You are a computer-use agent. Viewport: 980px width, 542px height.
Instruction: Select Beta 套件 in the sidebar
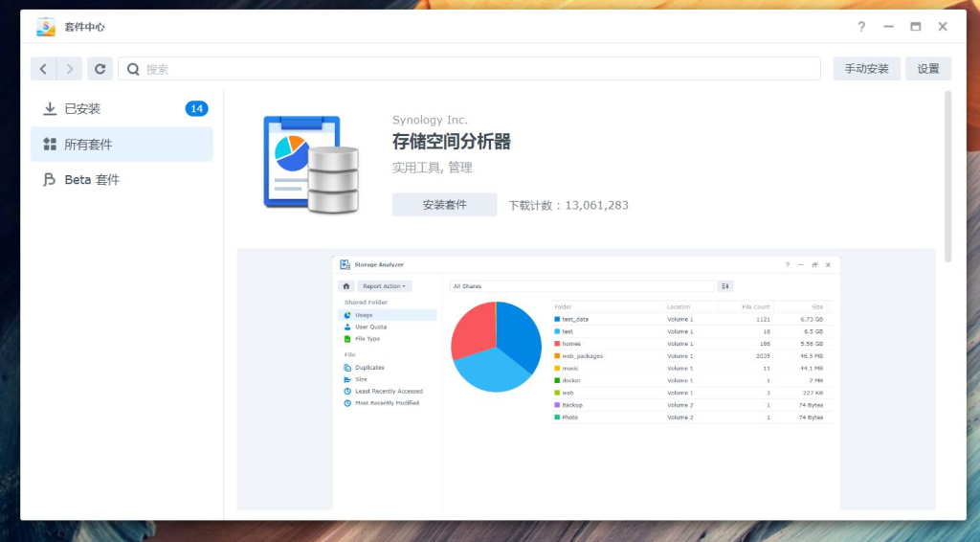[x=122, y=180]
